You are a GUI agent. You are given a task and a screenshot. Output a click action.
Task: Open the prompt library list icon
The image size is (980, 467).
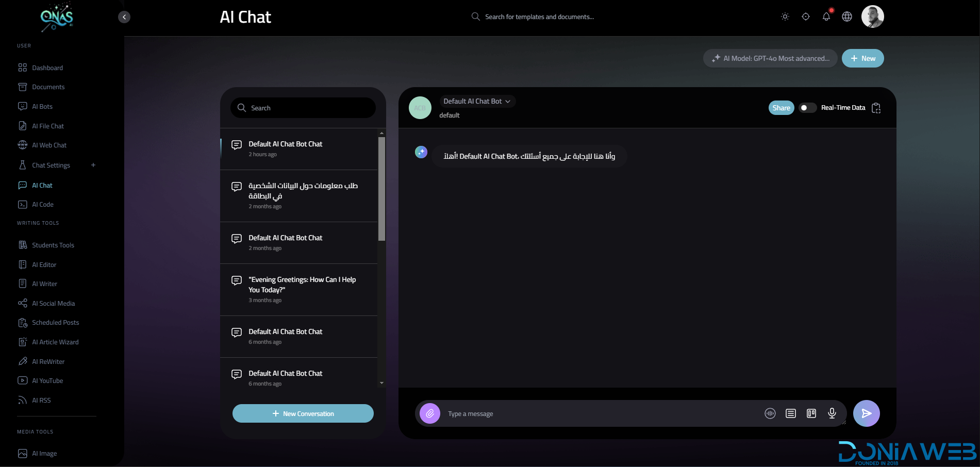[790, 413]
